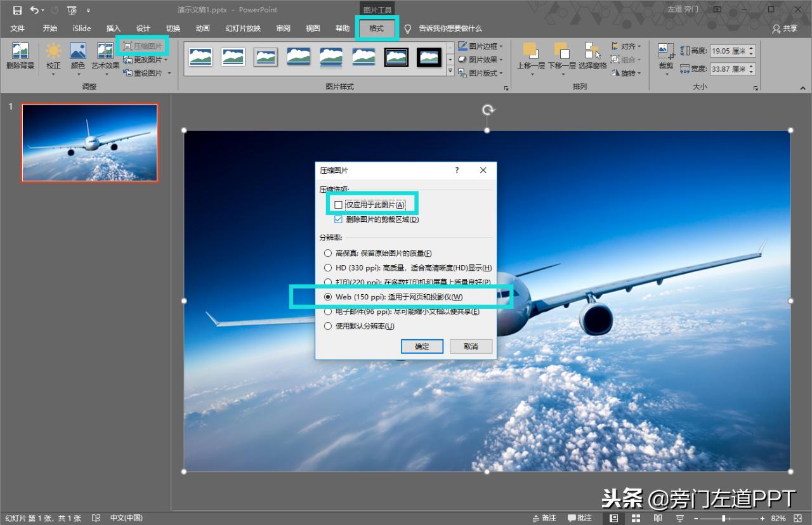Click the zoom slider in status bar
The image size is (812, 525).
point(724,518)
